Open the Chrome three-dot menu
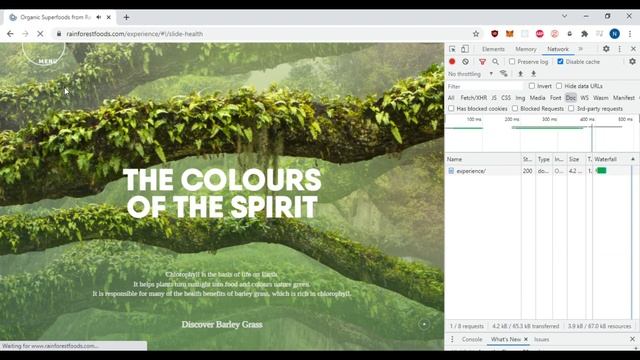The image size is (640, 360). coord(630,34)
